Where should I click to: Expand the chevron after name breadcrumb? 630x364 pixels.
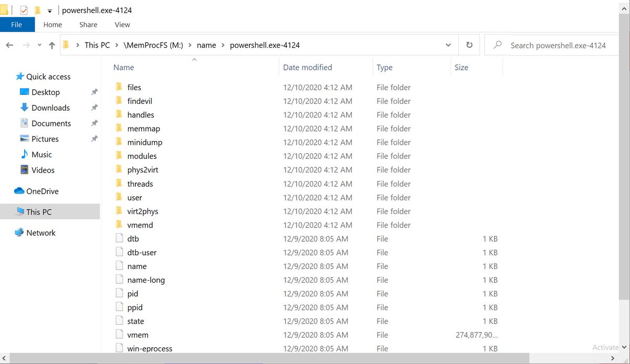coord(223,45)
